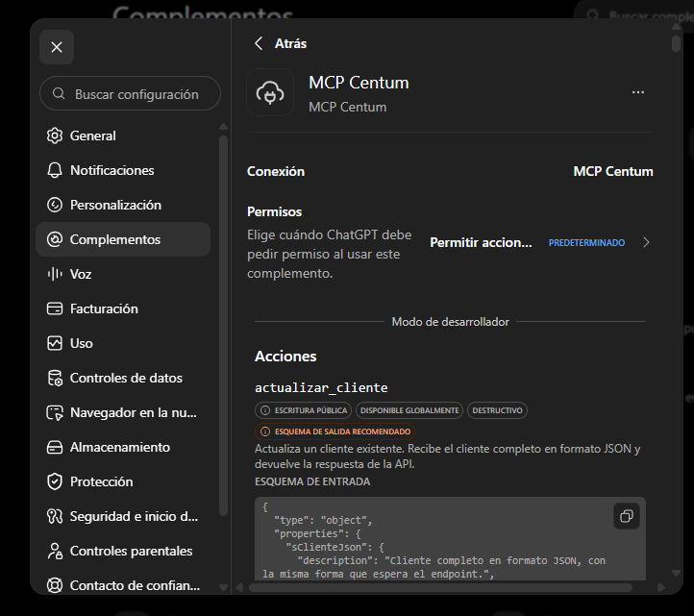Click the Modo de desarrollador label
The width and height of the screenshot is (694, 616).
click(450, 322)
